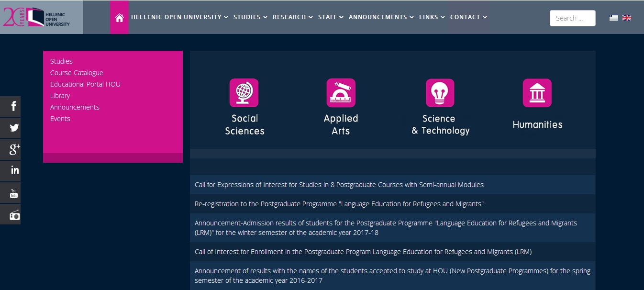Open Announcements in the pink sidebar
Viewport: 644px width, 290px height.
(75, 107)
